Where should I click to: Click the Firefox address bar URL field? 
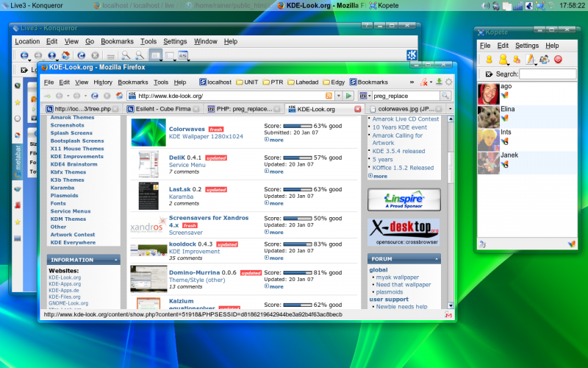click(x=230, y=96)
